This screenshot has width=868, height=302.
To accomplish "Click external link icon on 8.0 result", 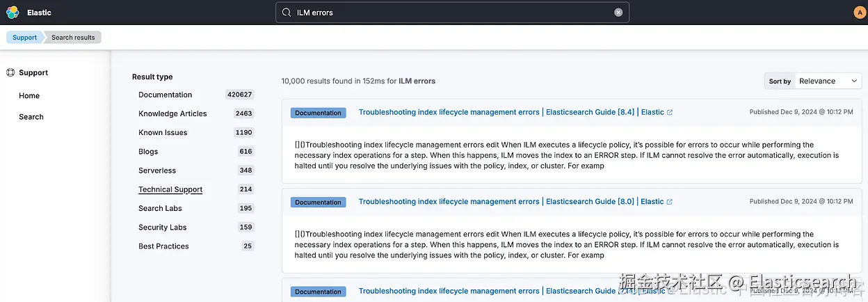I will pyautogui.click(x=670, y=202).
